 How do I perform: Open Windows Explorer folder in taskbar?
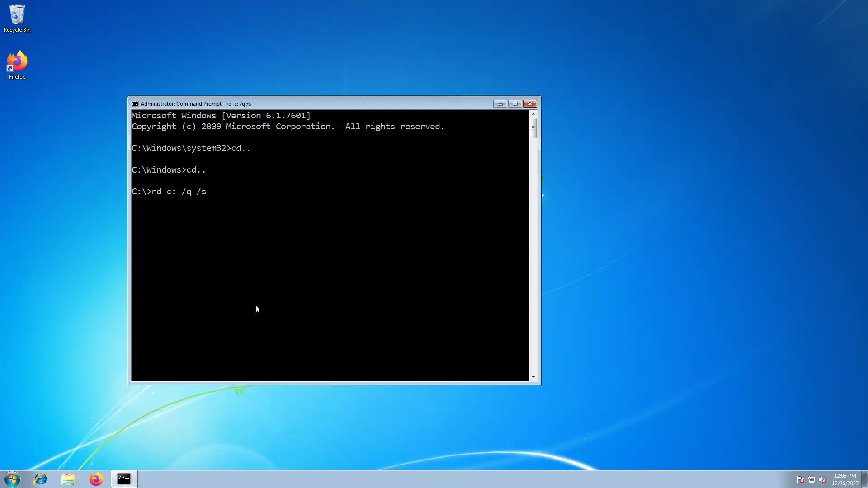68,479
